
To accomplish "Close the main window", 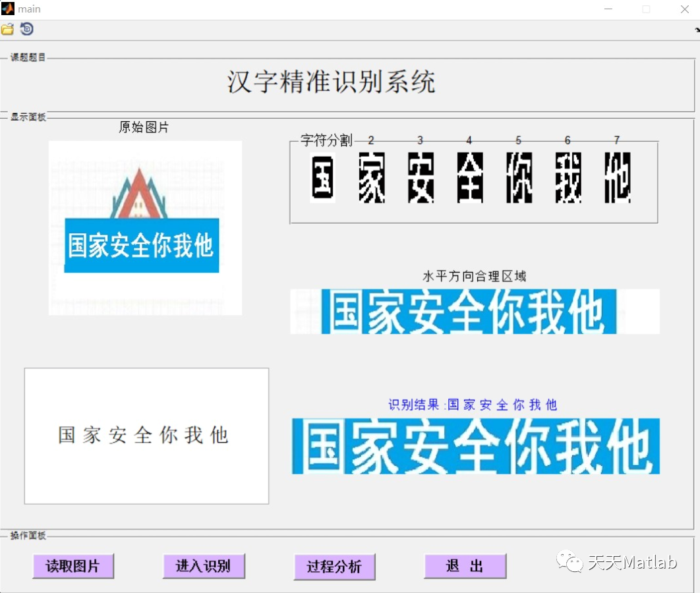I will (684, 9).
